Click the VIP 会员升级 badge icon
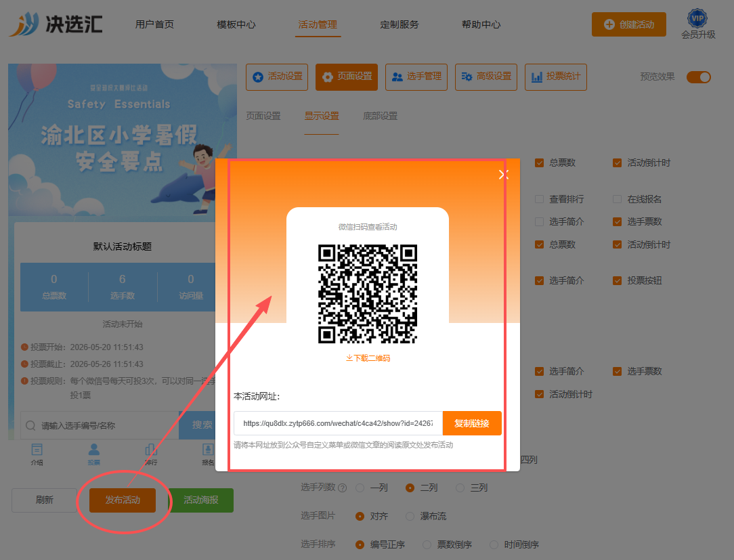The image size is (734, 560). click(x=697, y=19)
